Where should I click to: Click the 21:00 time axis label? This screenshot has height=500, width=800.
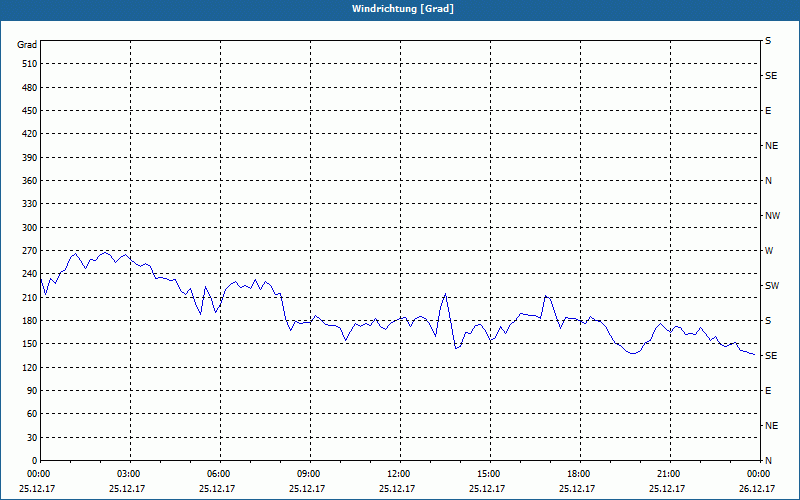(670, 474)
